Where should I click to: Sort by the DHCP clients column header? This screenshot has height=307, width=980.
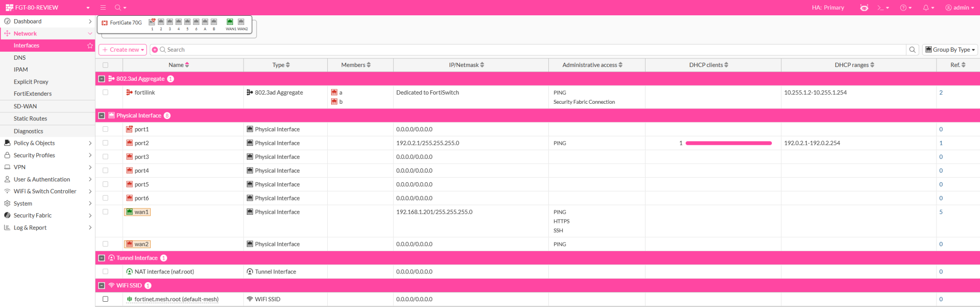tap(709, 65)
